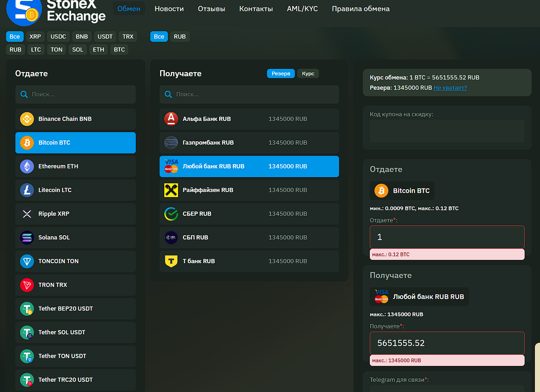Image resolution: width=540 pixels, height=392 pixels.
Task: Click the RUB filter beside LTC in give filters
Action: pyautogui.click(x=15, y=50)
